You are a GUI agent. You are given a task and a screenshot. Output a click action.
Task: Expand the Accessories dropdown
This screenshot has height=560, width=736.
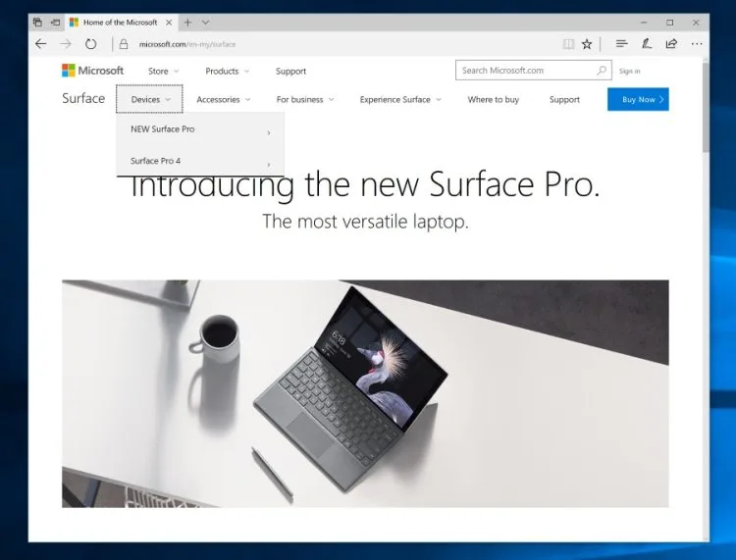224,99
